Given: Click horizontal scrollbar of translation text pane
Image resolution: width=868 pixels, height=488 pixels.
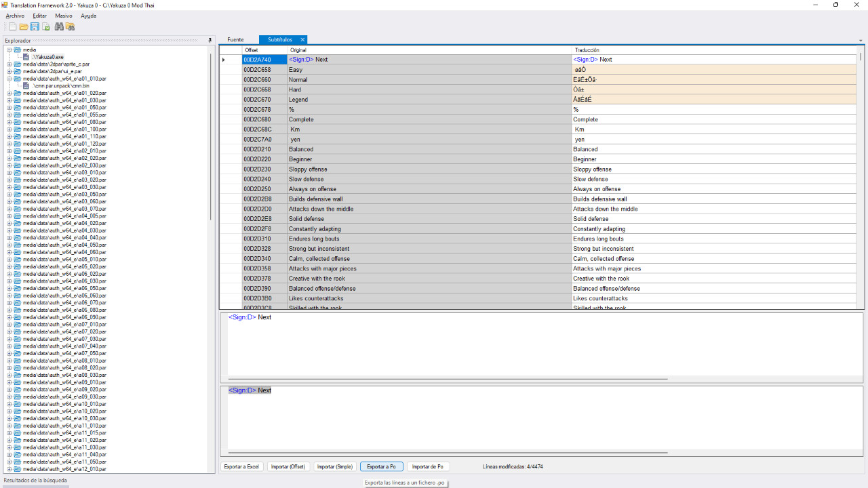Looking at the screenshot, I should click(448, 453).
